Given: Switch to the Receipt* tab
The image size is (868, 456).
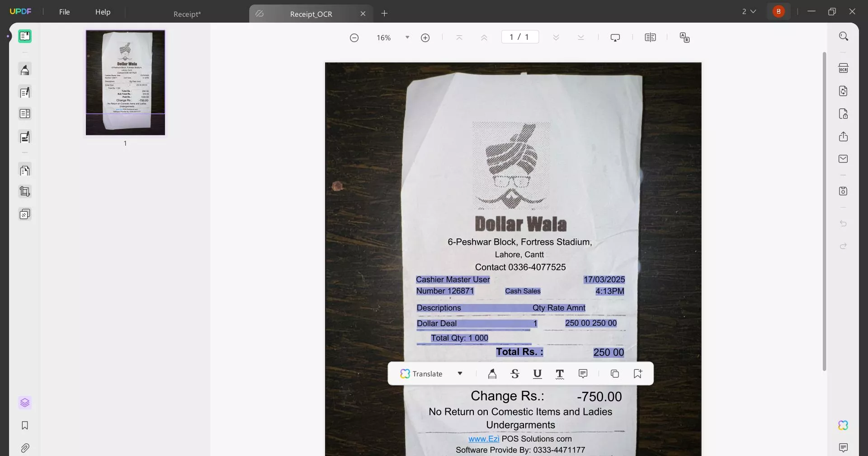Looking at the screenshot, I should [187, 14].
